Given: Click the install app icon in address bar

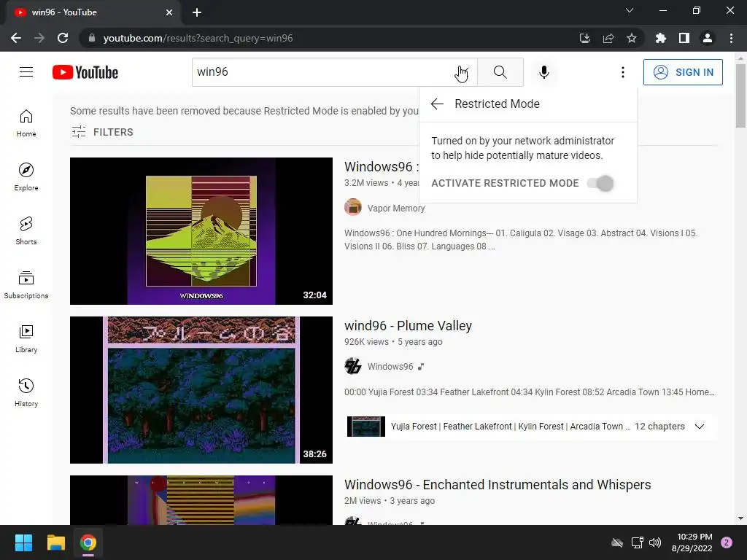Looking at the screenshot, I should point(584,38).
